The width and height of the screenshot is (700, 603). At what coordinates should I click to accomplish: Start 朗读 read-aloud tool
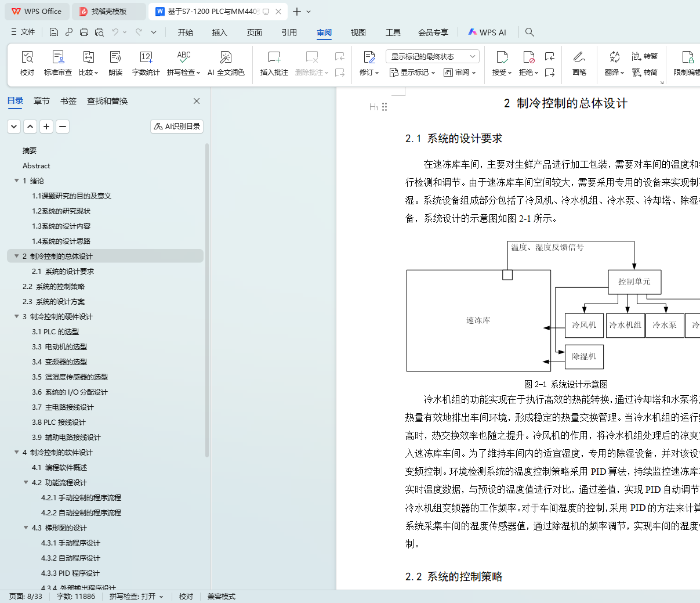pos(115,63)
